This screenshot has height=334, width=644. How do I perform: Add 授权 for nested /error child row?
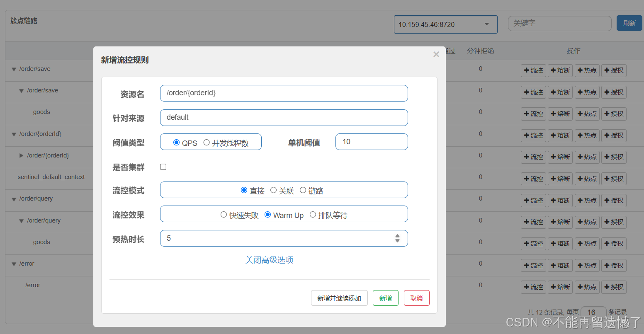click(x=614, y=287)
